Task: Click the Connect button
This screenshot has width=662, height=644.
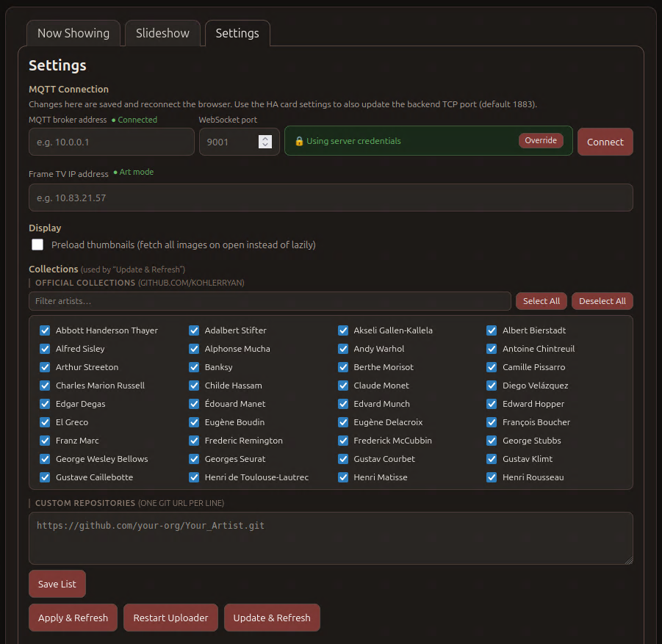Action: (x=605, y=142)
